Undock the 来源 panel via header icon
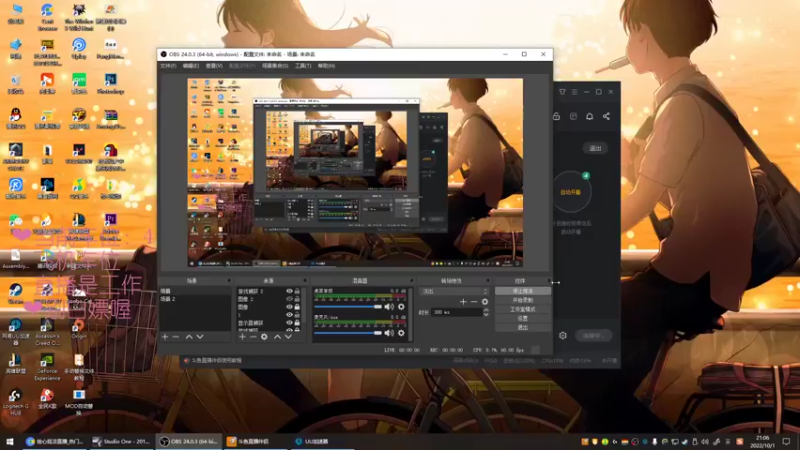The height and width of the screenshot is (450, 800). pyautogui.click(x=305, y=281)
